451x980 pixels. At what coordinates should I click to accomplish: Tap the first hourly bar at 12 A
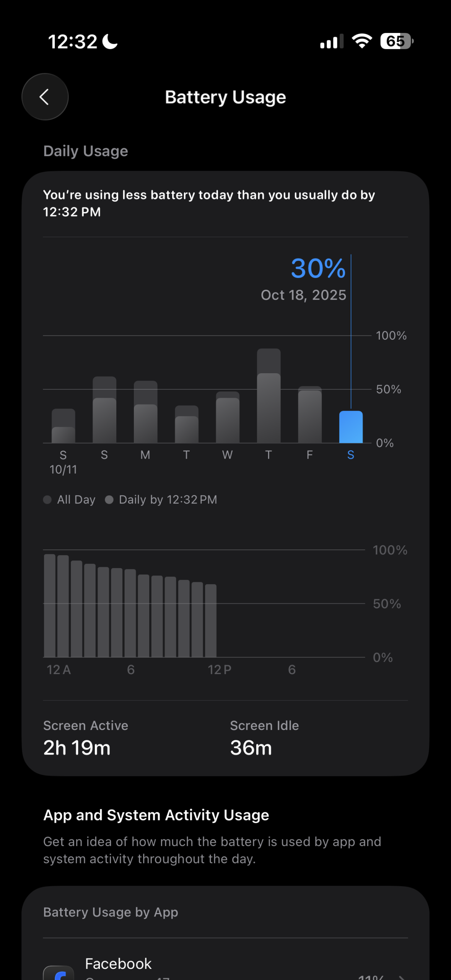(50, 607)
